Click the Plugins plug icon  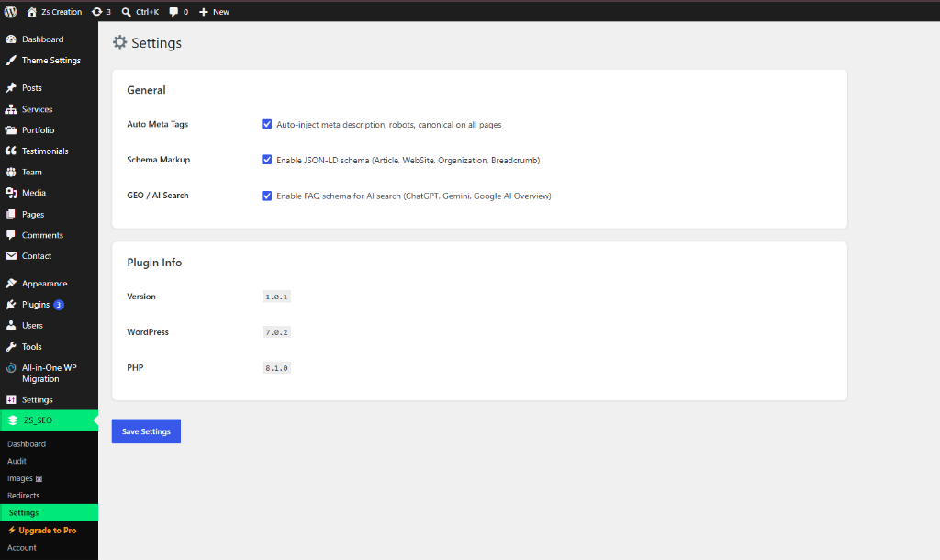[x=11, y=305]
